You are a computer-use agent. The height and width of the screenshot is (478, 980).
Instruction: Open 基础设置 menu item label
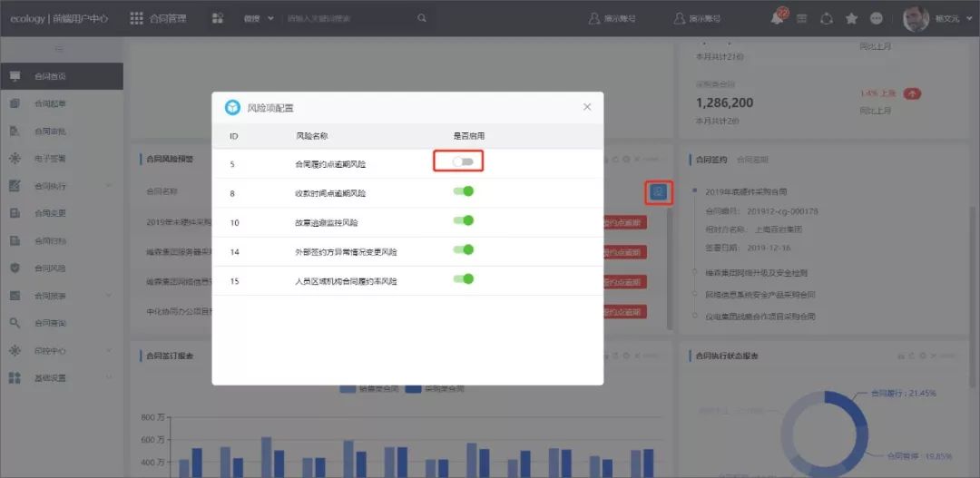50,378
